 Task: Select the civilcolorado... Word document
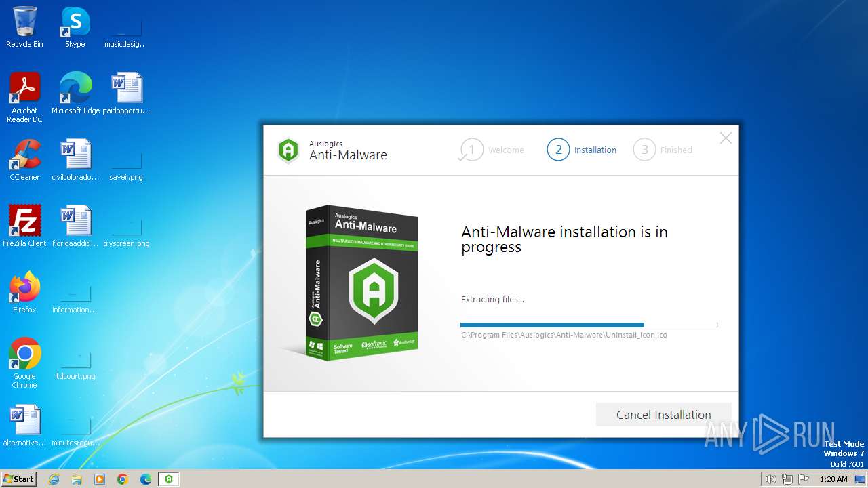point(75,160)
